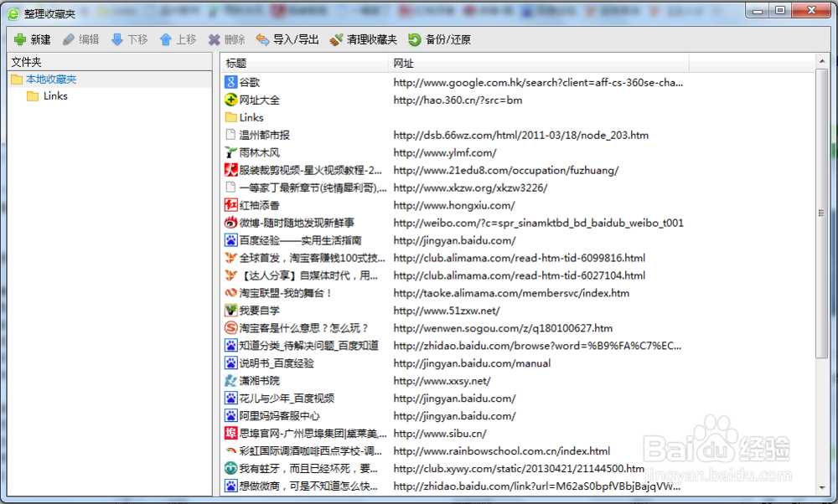Click the 网址大全 green favicon
838x504 pixels.
point(231,100)
